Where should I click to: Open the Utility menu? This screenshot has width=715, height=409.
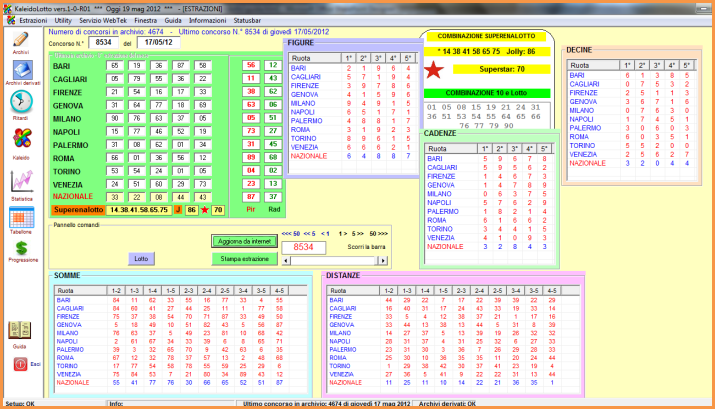point(63,21)
